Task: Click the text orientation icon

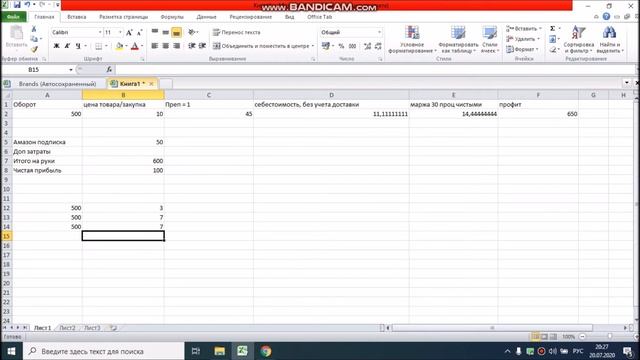Action: tap(191, 32)
